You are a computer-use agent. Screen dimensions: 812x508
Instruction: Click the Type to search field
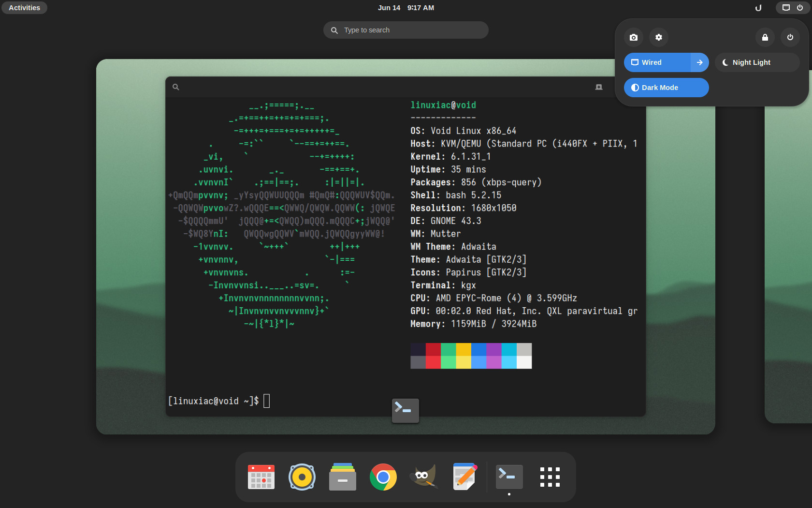point(406,30)
